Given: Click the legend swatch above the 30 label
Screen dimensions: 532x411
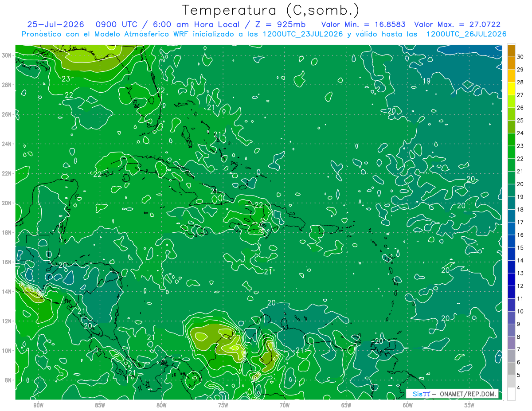Looking at the screenshot, I should pyautogui.click(x=511, y=51).
